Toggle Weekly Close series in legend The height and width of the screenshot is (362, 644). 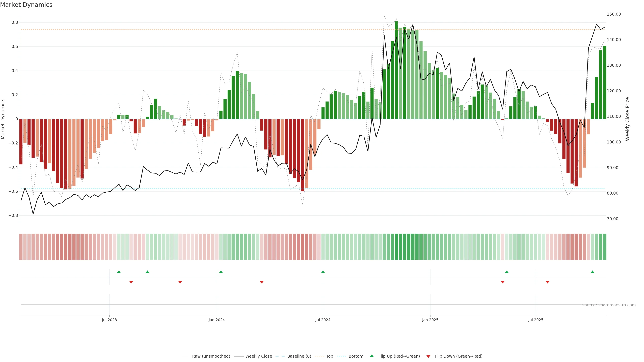[x=258, y=356]
